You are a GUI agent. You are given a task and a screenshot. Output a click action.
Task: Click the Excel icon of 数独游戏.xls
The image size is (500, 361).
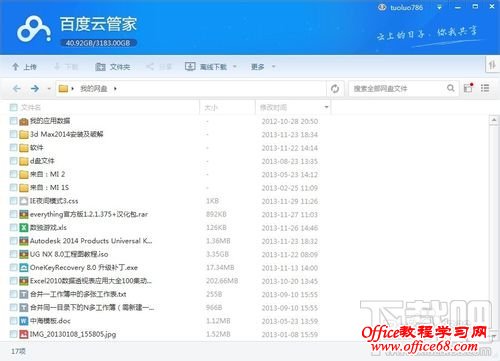pyautogui.click(x=24, y=228)
